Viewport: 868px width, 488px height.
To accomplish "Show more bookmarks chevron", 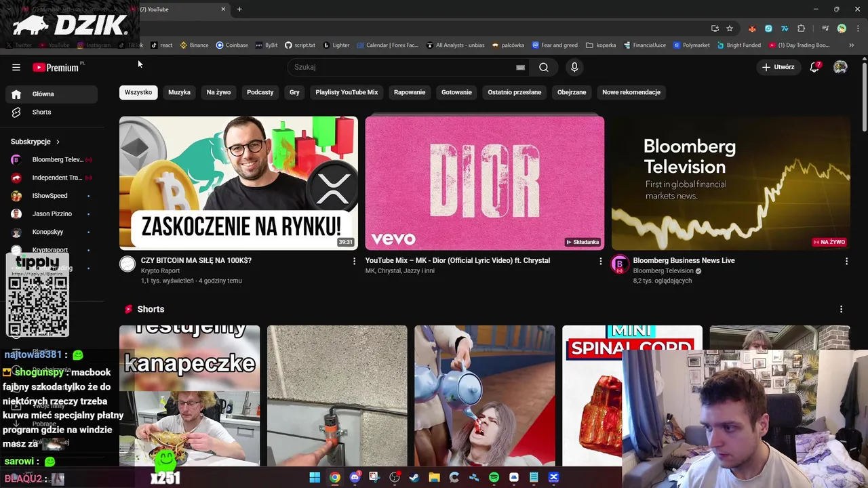I will click(x=852, y=45).
